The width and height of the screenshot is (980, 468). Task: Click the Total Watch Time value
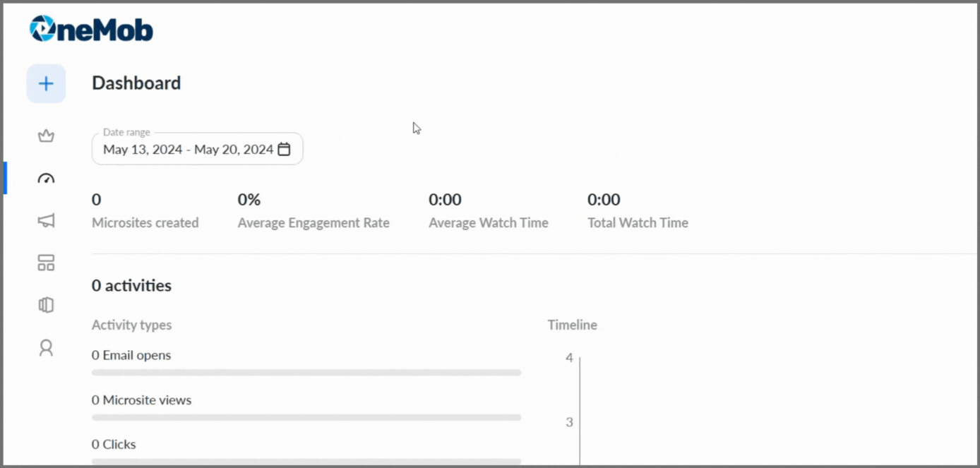pos(604,200)
